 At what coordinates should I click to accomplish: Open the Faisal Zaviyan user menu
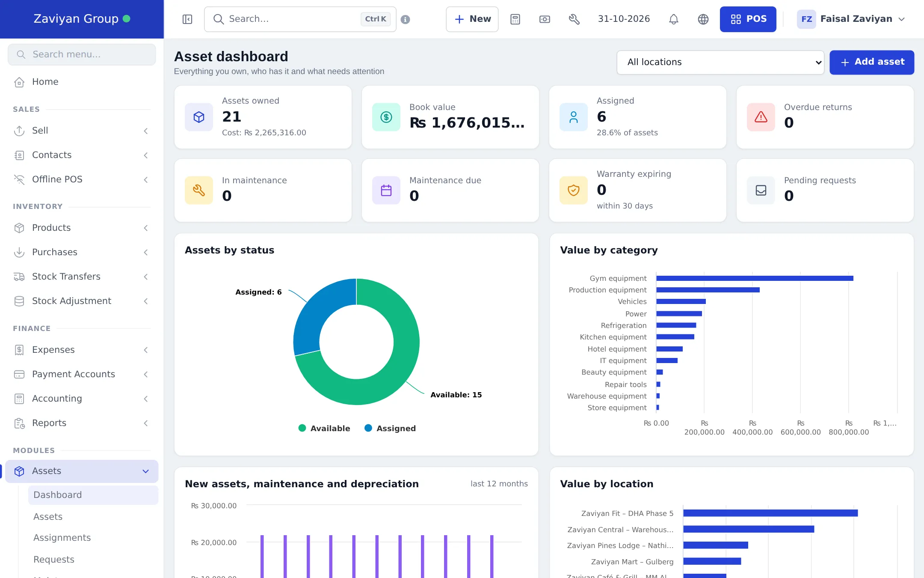pyautogui.click(x=851, y=19)
